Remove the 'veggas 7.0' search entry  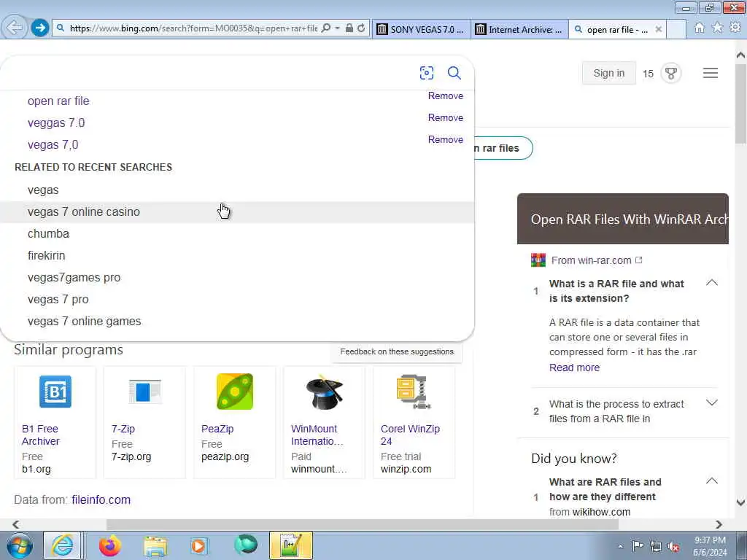point(446,117)
